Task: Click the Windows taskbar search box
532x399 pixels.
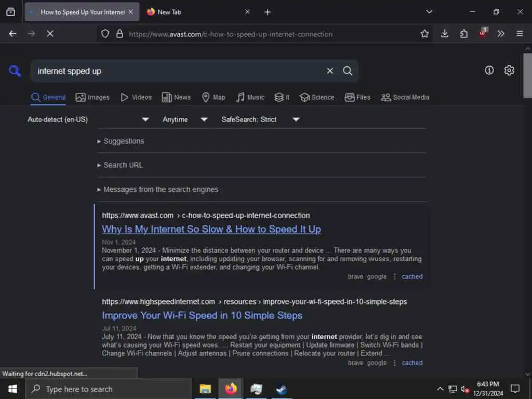Action: (x=108, y=389)
